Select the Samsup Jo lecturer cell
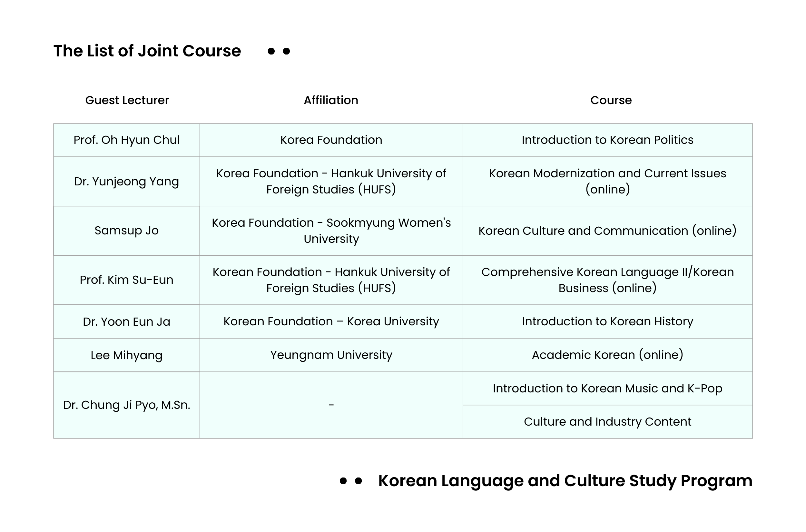Viewport: 806px width, 532px height. [126, 231]
